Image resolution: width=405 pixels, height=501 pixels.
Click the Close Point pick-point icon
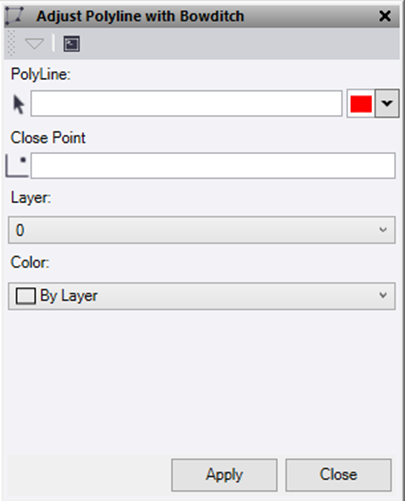point(17,166)
